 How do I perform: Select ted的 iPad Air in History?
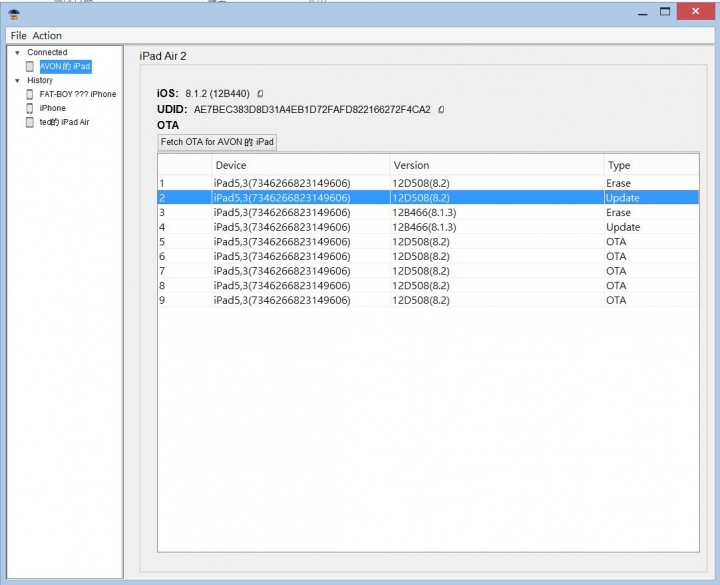[x=64, y=122]
